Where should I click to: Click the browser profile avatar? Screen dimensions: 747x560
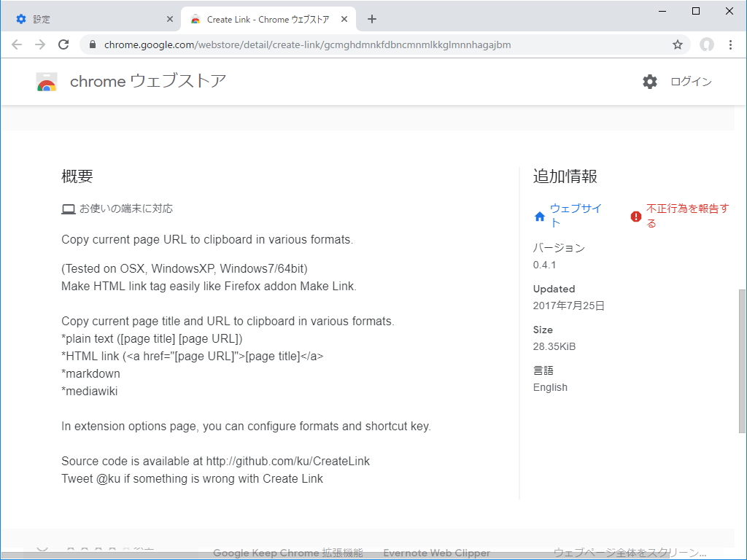(706, 44)
